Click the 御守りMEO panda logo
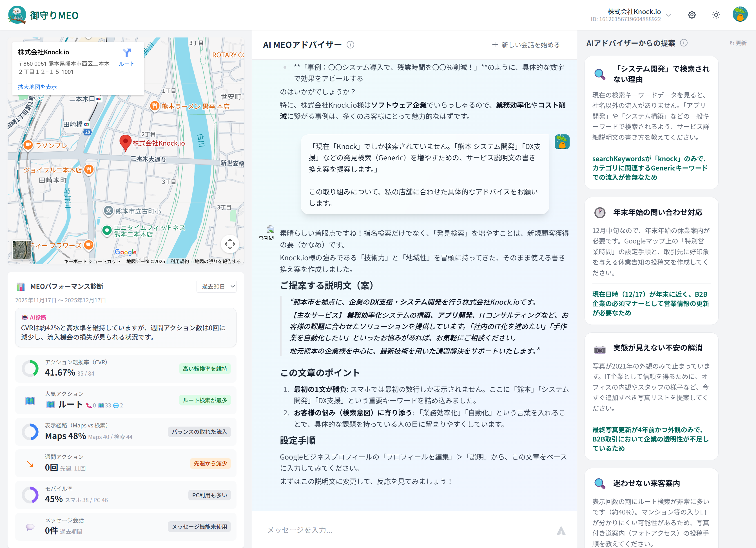 [x=17, y=15]
